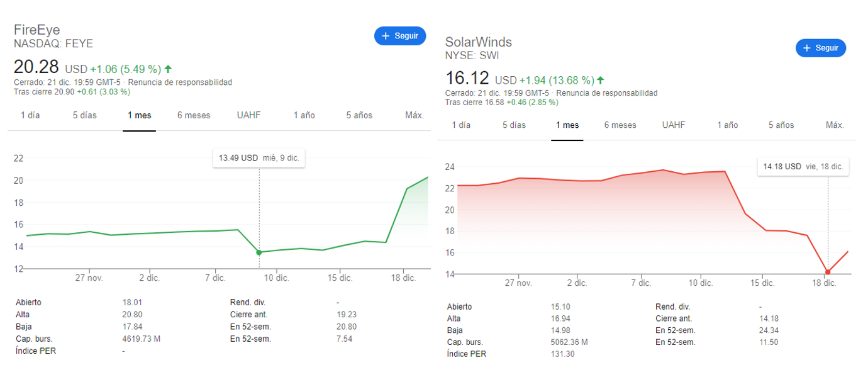This screenshot has width=868, height=372.
Task: Switch FireEye chart to 6 meses
Action: click(194, 115)
